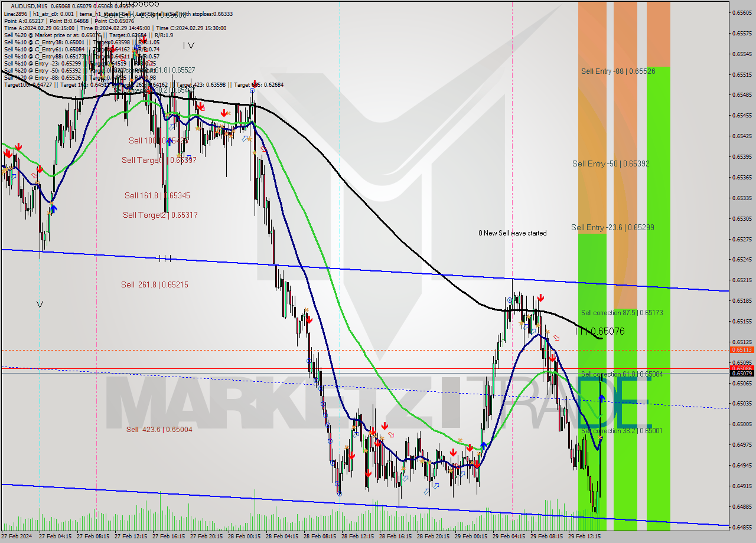Click the 'Sell correction 38.2 | 0.65001' label
Image resolution: width=756 pixels, height=543 pixels.
[622, 431]
